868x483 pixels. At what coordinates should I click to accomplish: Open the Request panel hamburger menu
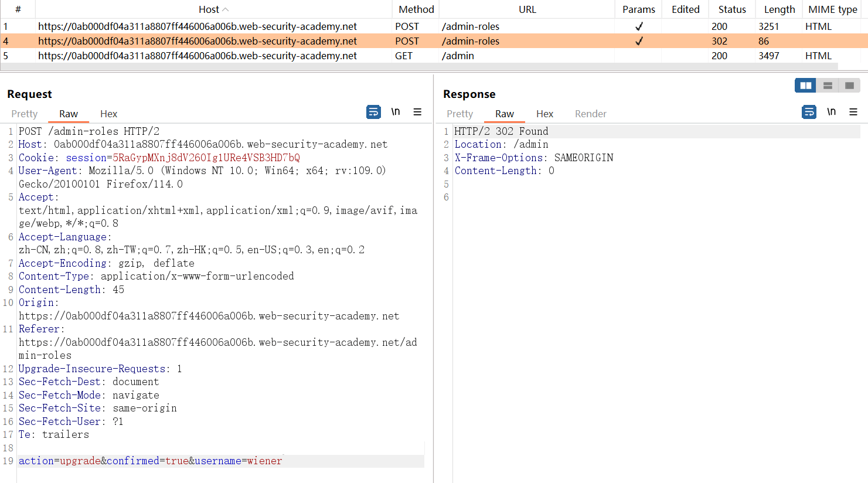coord(417,112)
